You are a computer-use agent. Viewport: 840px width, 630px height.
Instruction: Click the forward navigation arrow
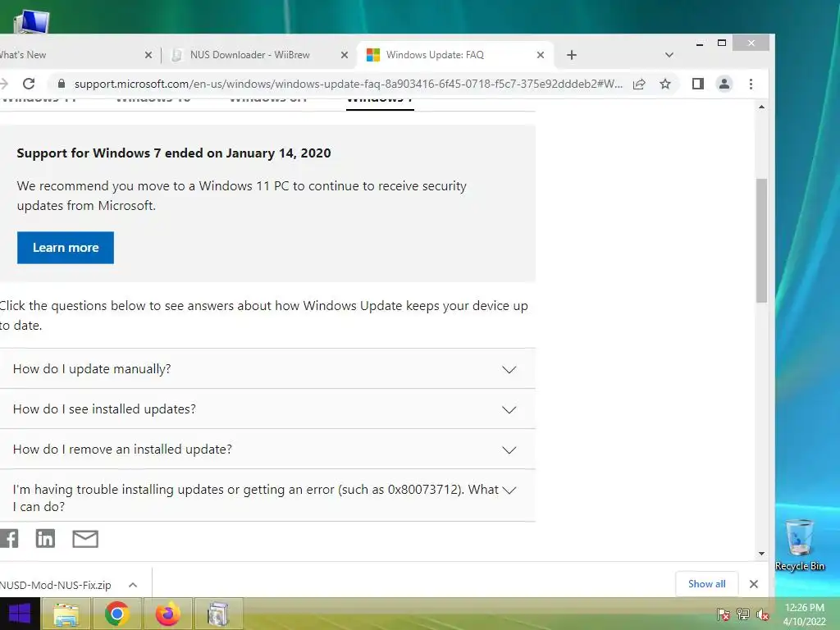tap(4, 84)
